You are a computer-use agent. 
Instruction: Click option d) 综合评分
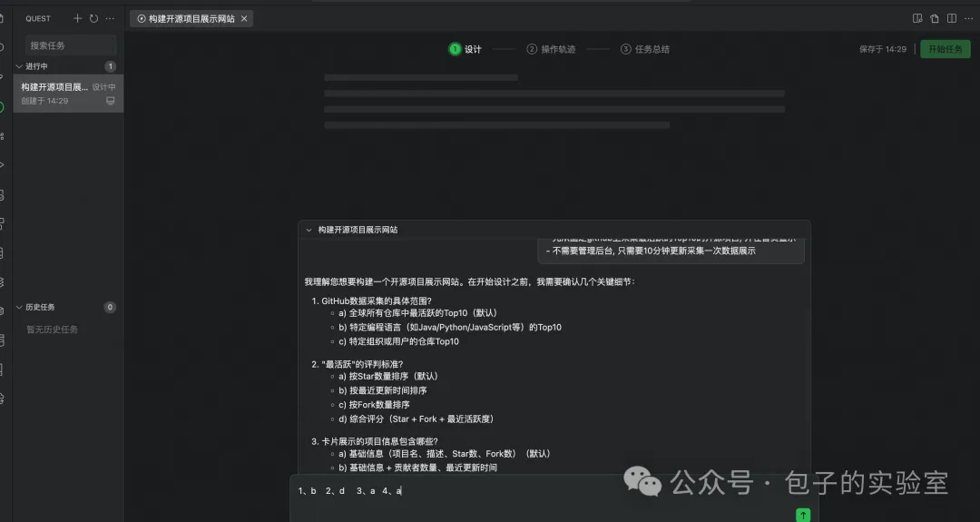[416, 419]
